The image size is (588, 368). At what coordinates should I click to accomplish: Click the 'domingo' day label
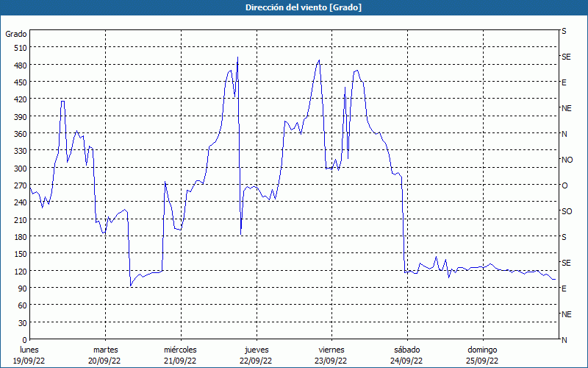click(x=482, y=350)
